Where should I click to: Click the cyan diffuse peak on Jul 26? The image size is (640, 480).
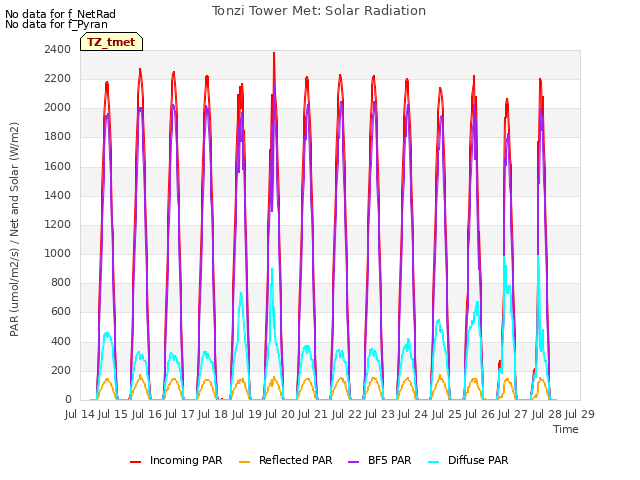[x=504, y=257]
